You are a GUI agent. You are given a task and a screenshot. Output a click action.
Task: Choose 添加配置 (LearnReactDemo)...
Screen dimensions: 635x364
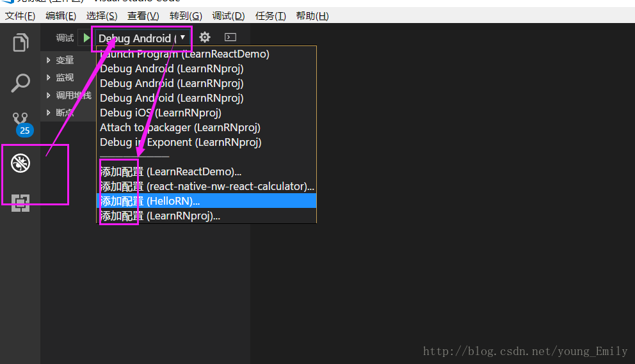[207, 171]
